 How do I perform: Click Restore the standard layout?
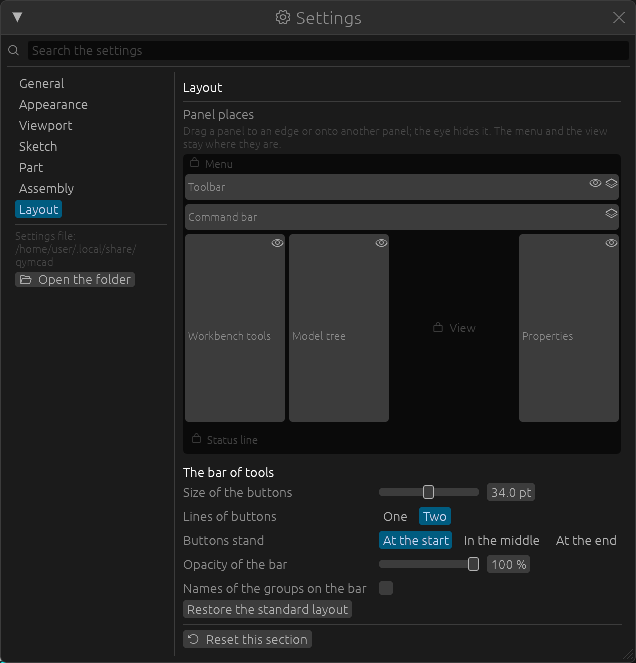click(x=267, y=609)
